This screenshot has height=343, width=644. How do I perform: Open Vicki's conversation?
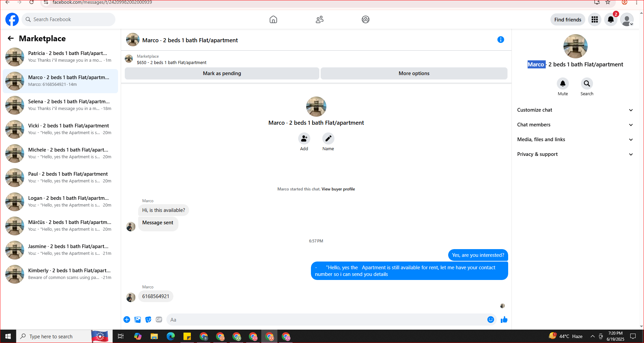click(x=60, y=129)
